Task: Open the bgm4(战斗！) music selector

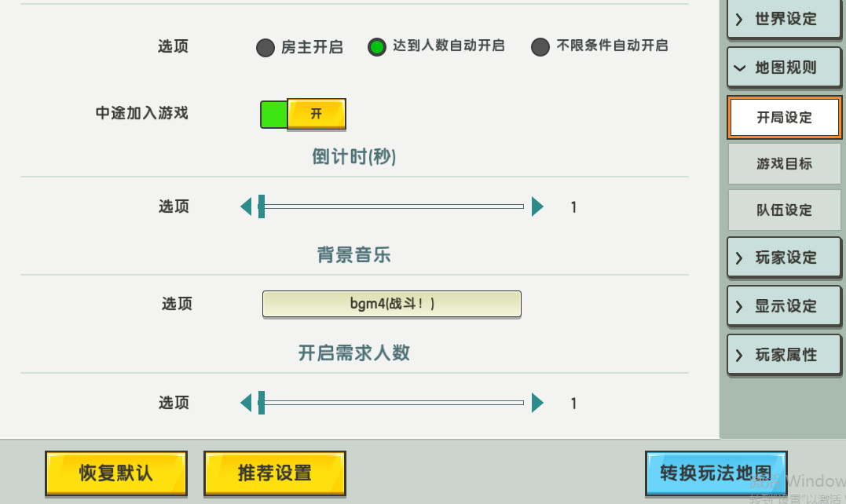Action: pos(391,304)
